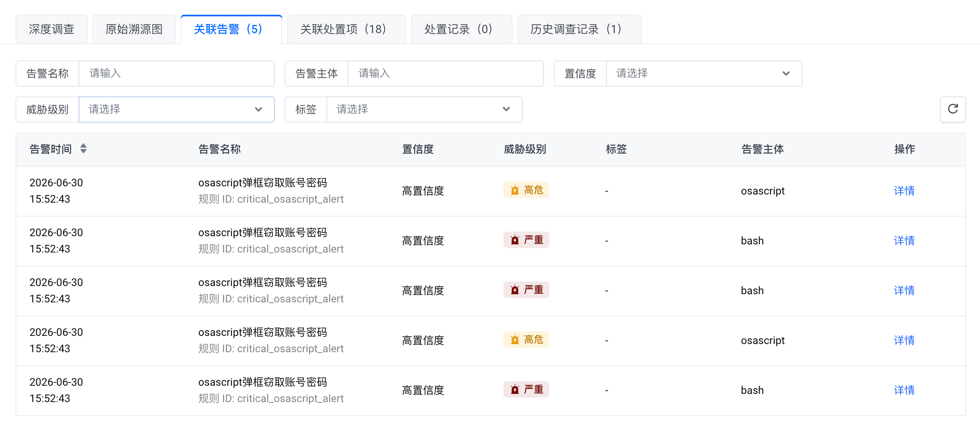Viewport: 980px width, 429px height.
Task: Focus the 告警名称 input field
Action: (x=176, y=74)
